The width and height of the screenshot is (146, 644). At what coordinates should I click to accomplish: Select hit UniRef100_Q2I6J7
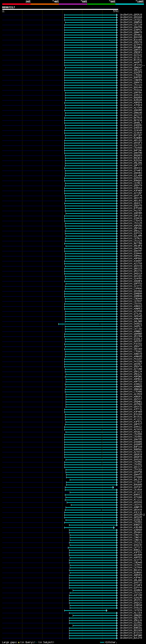(x=131, y=58)
